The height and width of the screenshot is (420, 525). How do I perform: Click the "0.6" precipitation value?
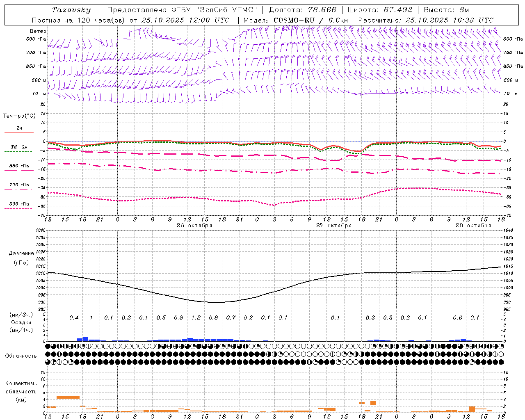[457, 317]
